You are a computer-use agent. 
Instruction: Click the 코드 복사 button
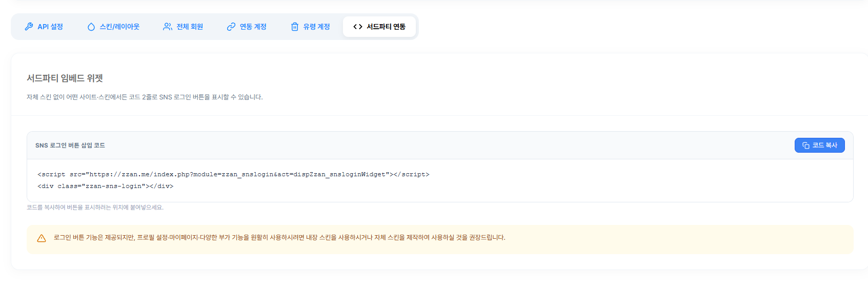820,145
